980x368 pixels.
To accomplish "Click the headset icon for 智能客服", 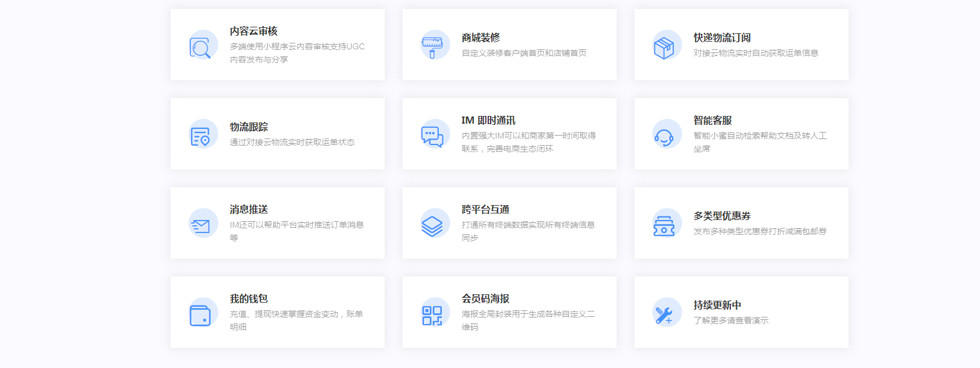I will pos(664,136).
